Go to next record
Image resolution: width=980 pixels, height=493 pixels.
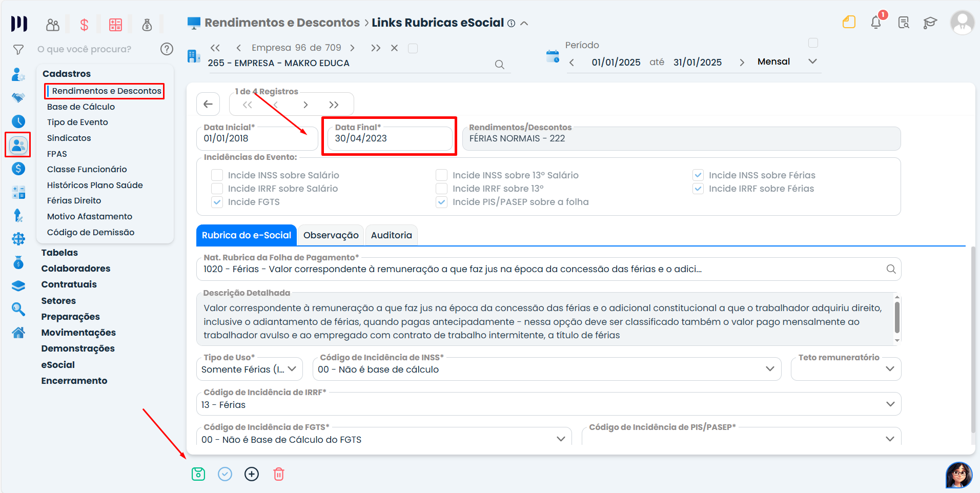[305, 105]
